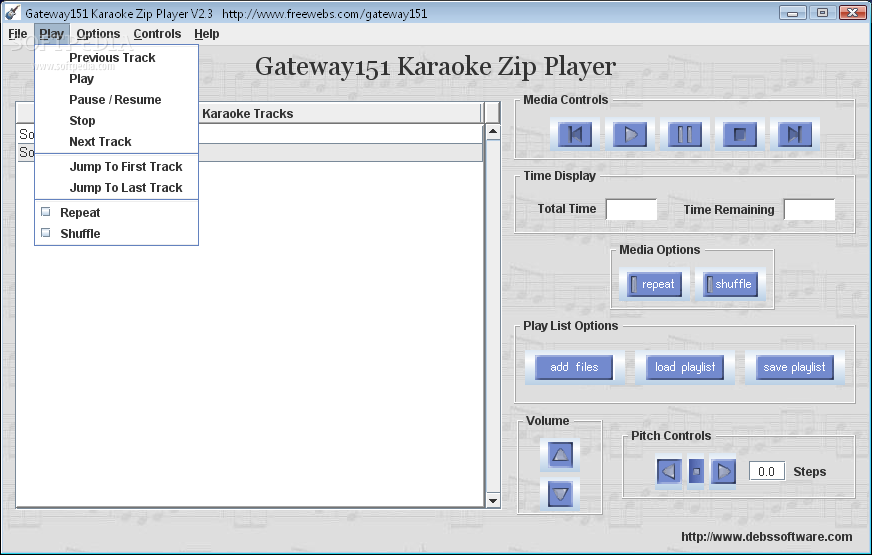
Task: Click the play button in Media Controls
Action: click(x=630, y=135)
